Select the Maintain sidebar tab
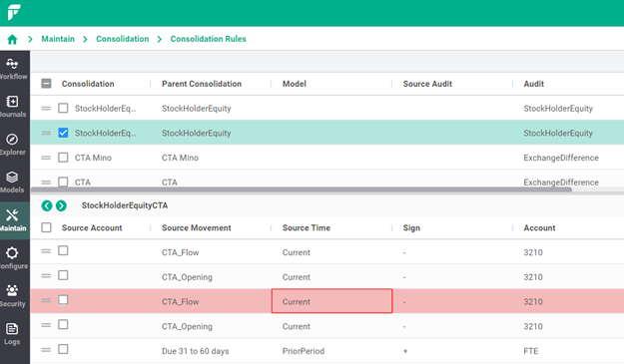Screen dimensions: 624x364 [15, 220]
